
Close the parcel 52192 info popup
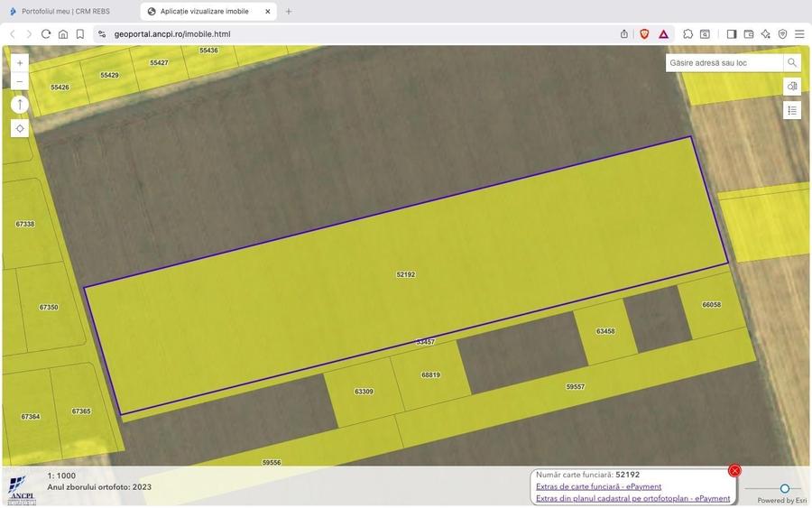734,471
